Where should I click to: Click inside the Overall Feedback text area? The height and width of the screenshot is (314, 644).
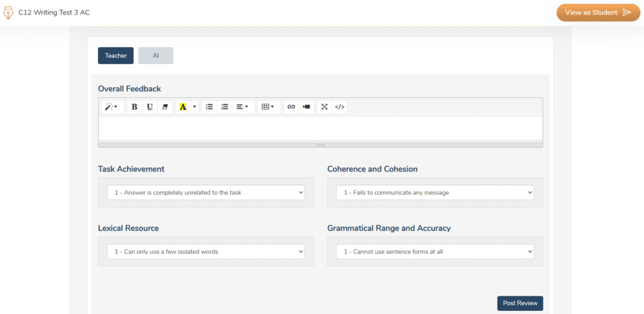point(320,128)
